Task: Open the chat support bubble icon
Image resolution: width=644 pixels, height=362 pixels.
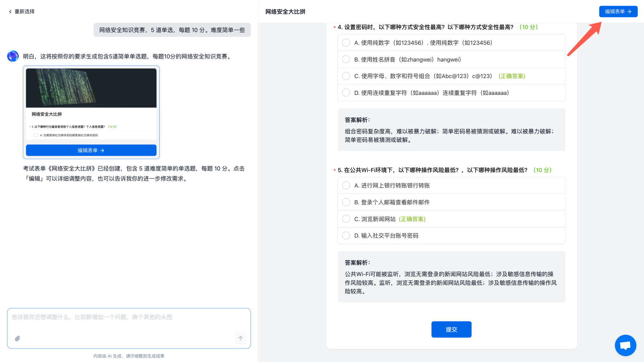Action: pos(625,345)
